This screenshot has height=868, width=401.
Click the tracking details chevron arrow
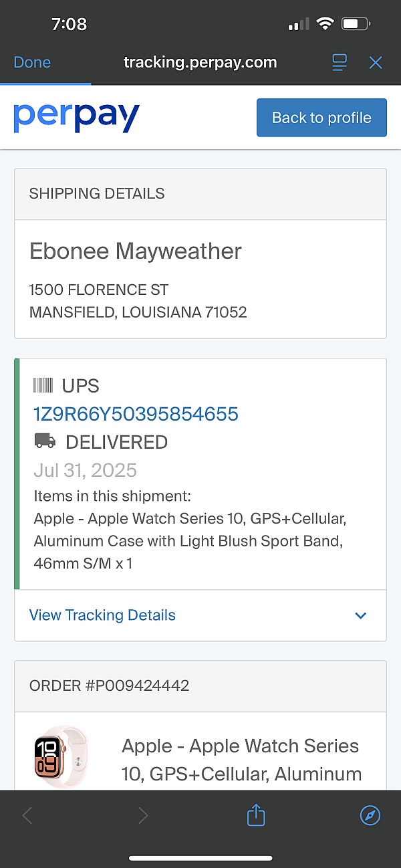click(x=361, y=616)
